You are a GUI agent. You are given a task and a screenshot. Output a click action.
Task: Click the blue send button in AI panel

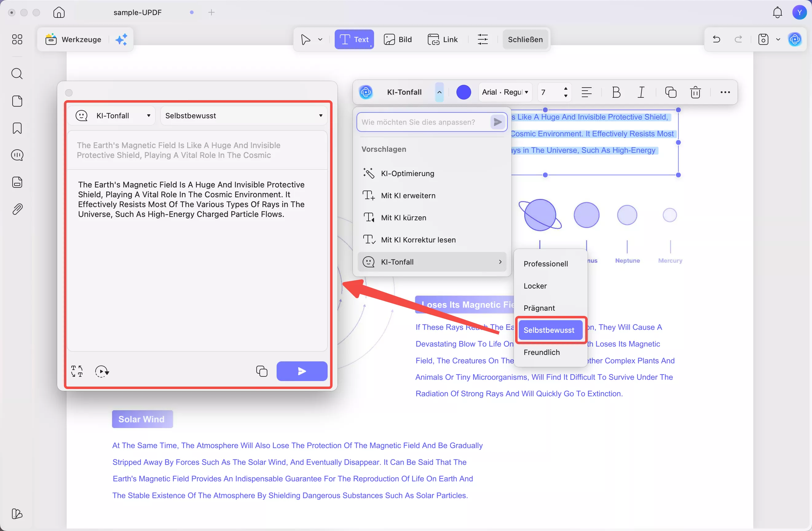tap(302, 371)
